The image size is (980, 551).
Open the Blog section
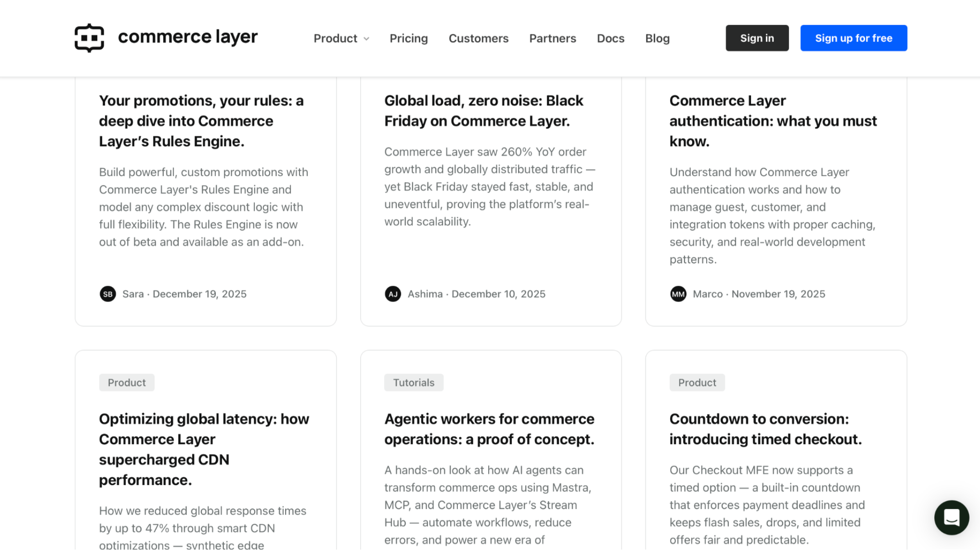(x=657, y=38)
